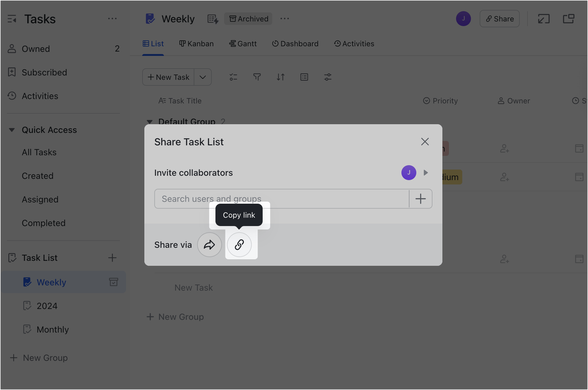This screenshot has height=390, width=588.
Task: Switch to the Gantt tab
Action: [x=243, y=44]
